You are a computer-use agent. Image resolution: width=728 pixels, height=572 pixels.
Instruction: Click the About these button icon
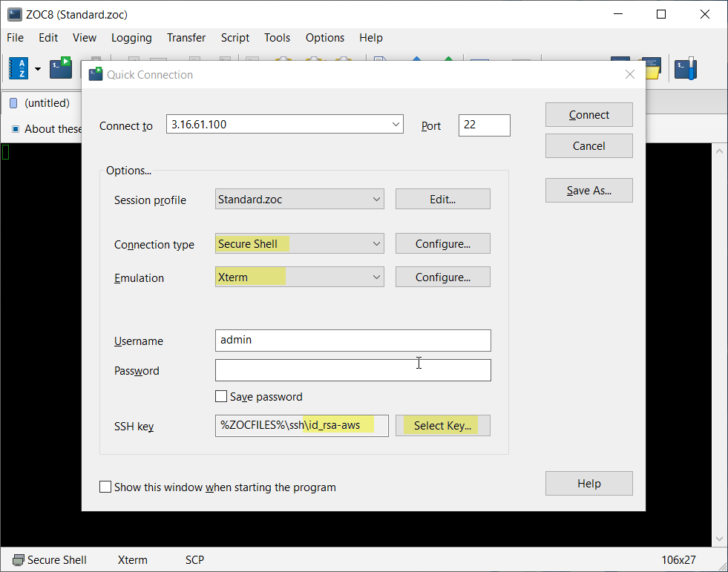(16, 129)
